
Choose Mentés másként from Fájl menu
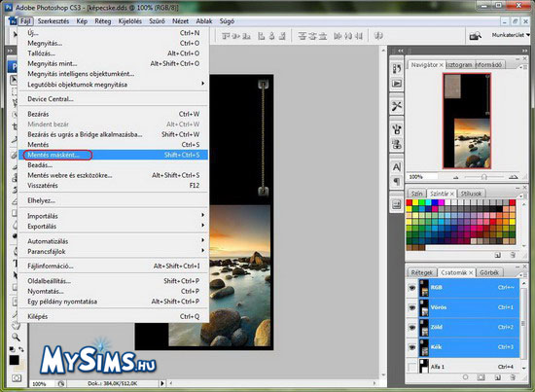click(113, 155)
